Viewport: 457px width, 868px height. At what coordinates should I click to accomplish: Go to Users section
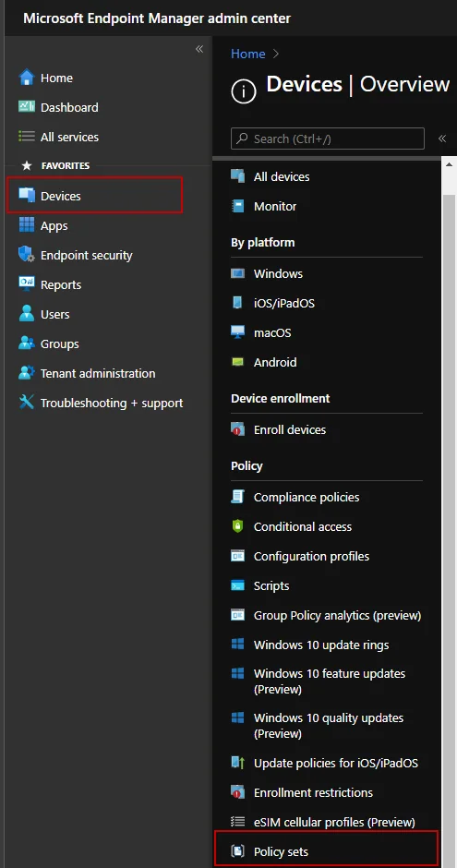[54, 315]
